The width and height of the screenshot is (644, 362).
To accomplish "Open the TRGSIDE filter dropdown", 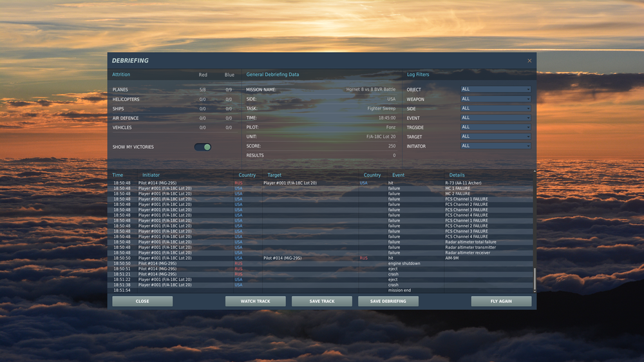I will 495,128.
